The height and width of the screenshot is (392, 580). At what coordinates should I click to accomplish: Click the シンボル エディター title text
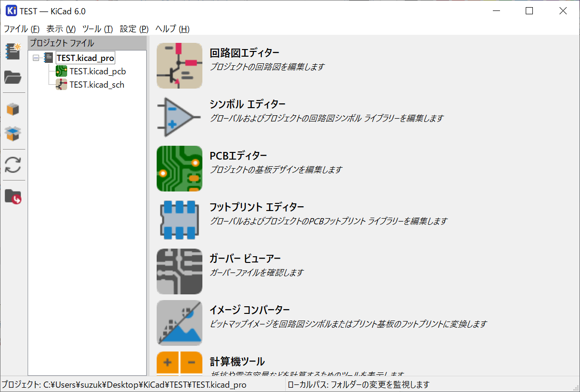pyautogui.click(x=248, y=104)
